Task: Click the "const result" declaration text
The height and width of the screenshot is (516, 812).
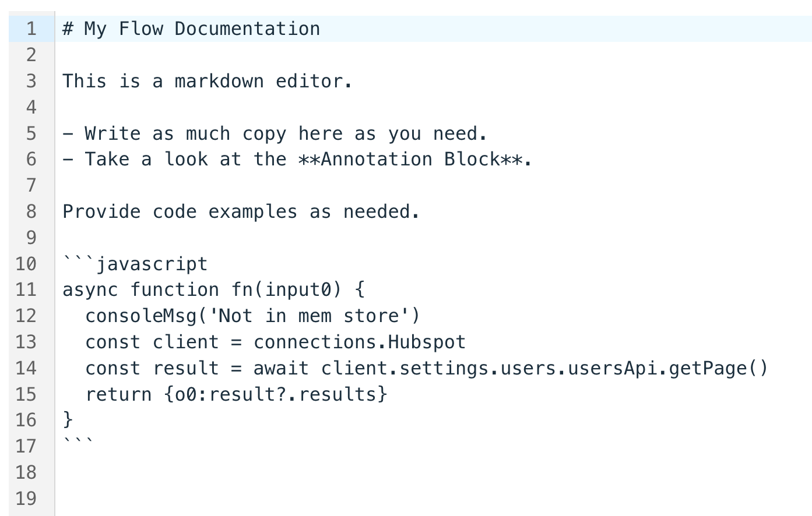Action: [152, 368]
